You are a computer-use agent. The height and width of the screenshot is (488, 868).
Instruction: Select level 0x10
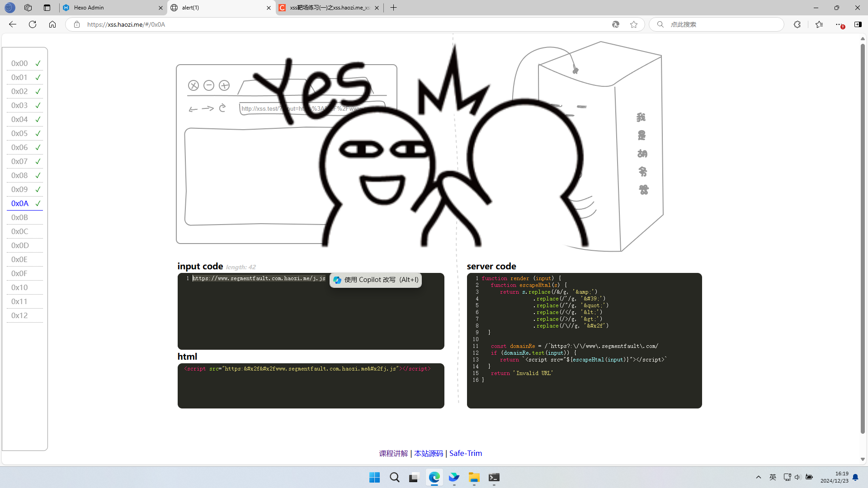25,287
